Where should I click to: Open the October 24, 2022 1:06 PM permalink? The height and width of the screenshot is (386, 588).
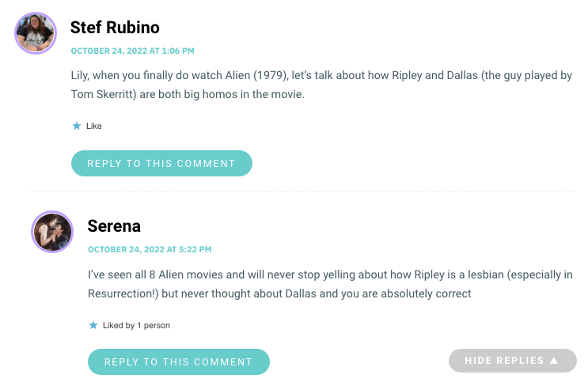pyautogui.click(x=132, y=51)
